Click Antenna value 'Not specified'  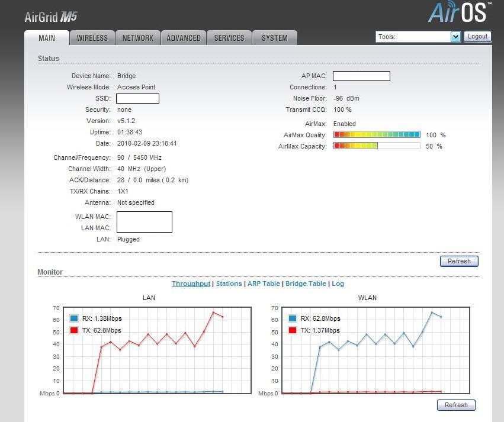pos(136,202)
